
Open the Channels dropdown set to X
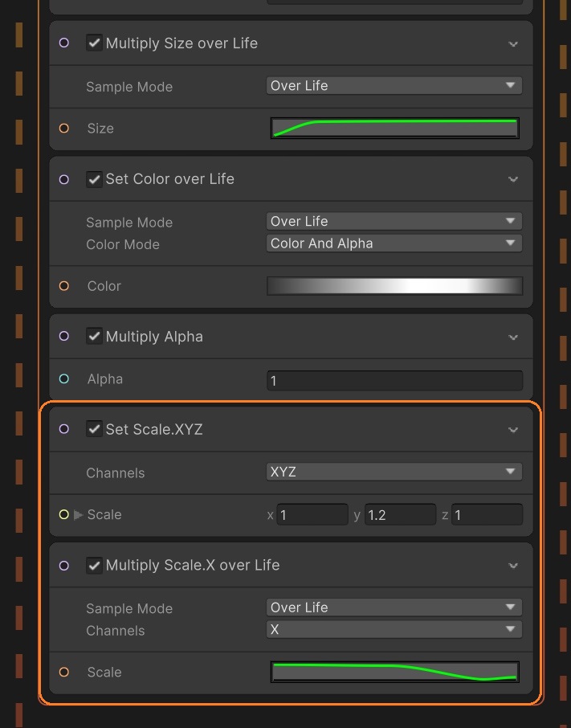click(x=394, y=630)
